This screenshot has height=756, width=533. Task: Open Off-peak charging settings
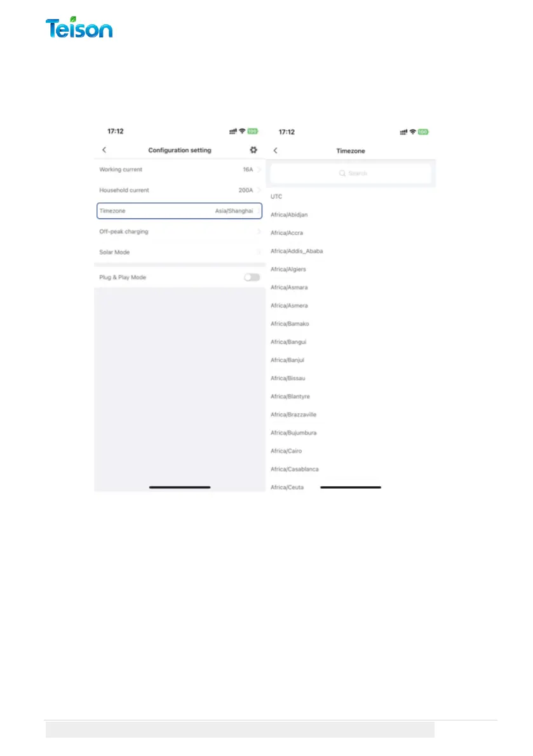pyautogui.click(x=179, y=232)
